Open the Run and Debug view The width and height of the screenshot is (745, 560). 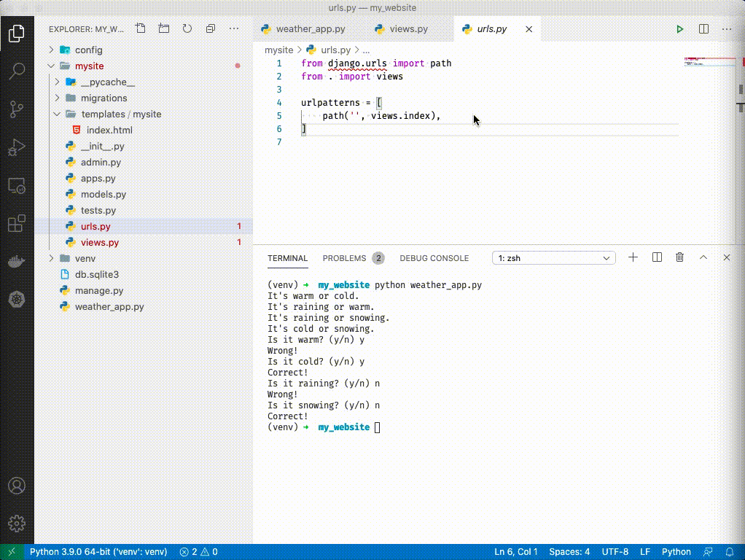point(17,148)
